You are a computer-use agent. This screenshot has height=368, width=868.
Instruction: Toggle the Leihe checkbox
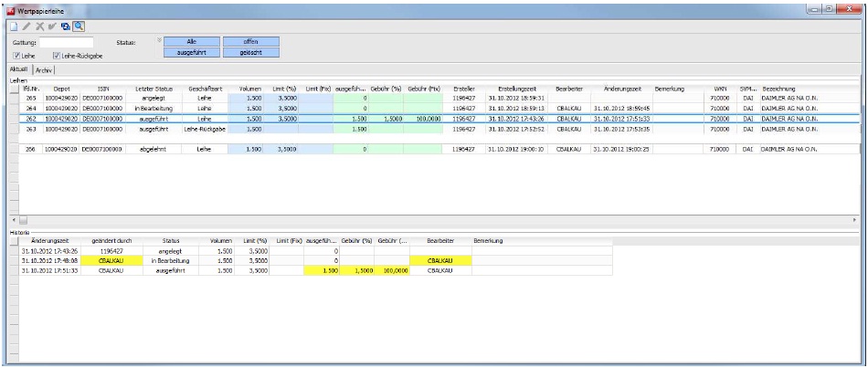tap(16, 56)
